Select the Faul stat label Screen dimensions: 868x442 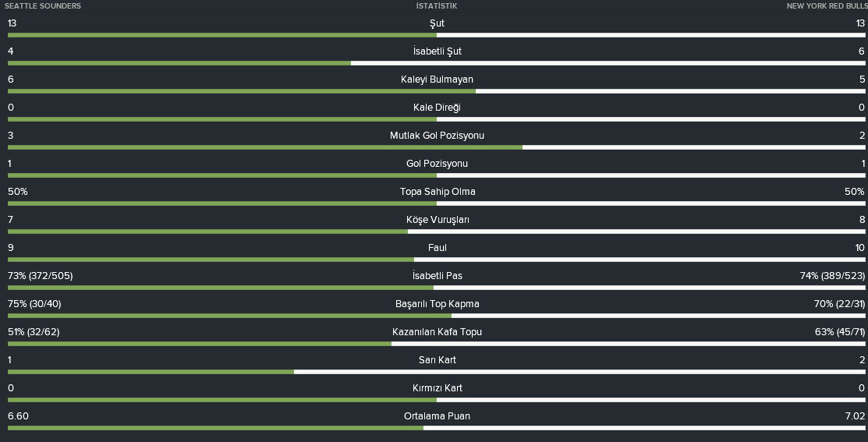[438, 248]
